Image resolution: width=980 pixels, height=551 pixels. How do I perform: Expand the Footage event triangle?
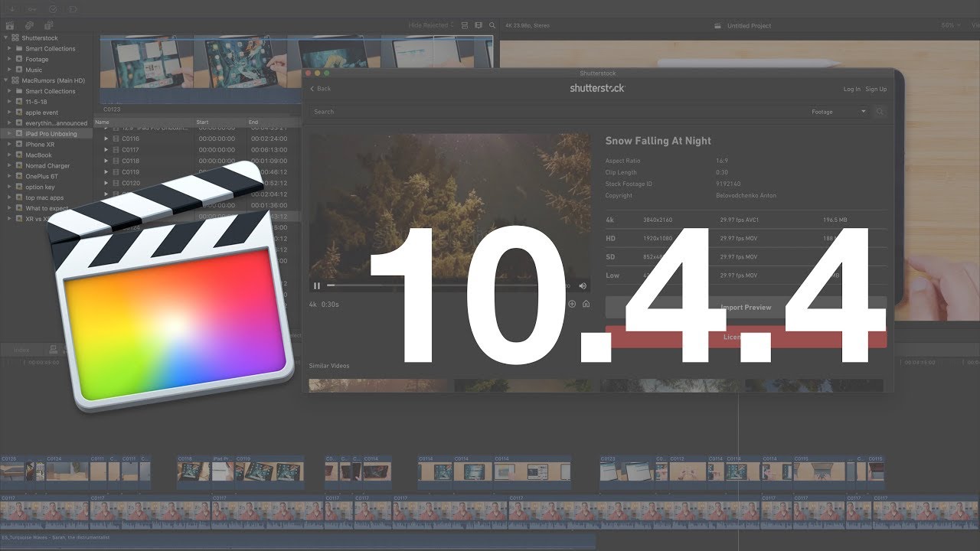[10, 59]
